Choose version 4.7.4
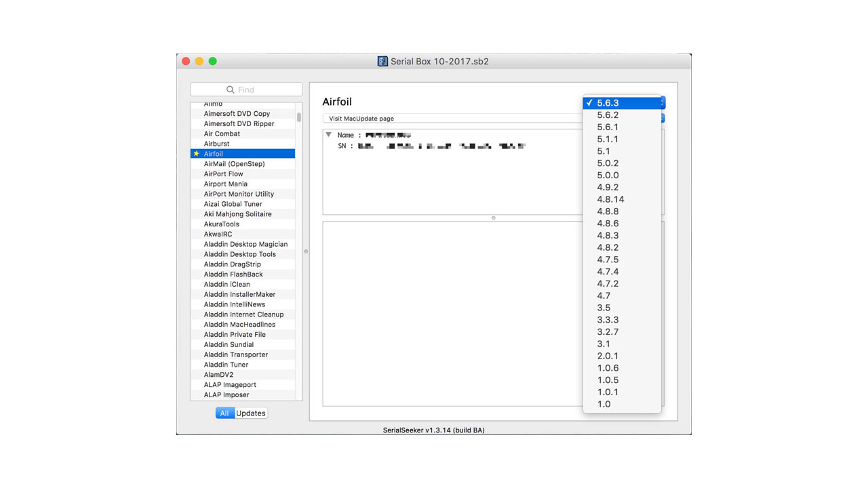 point(622,272)
